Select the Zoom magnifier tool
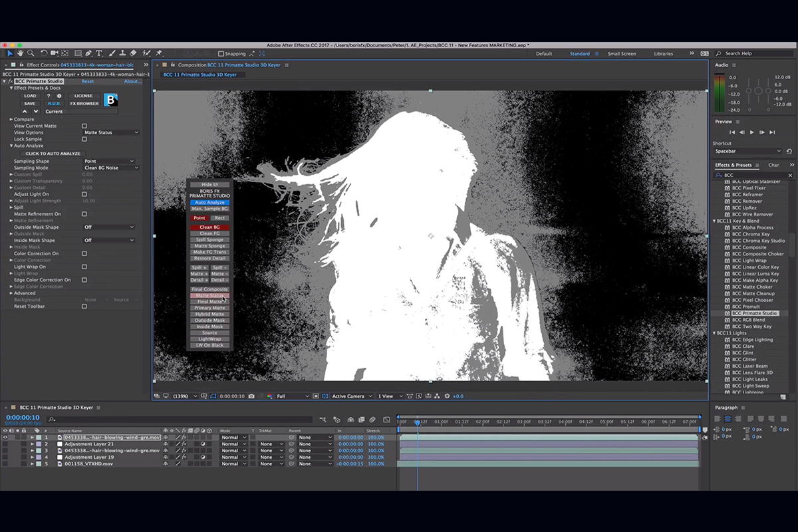This screenshot has height=532, width=798. [x=31, y=53]
